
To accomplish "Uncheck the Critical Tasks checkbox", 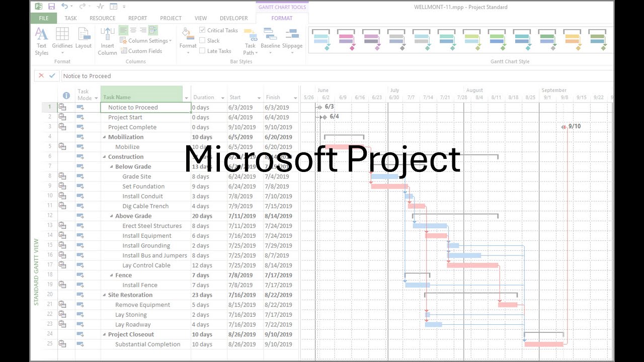I will coord(202,30).
